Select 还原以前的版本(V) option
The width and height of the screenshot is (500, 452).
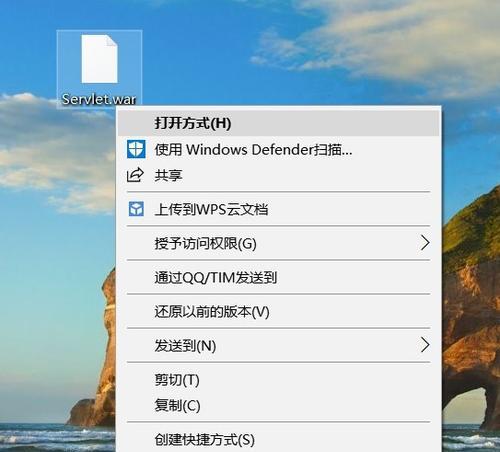tap(279, 311)
